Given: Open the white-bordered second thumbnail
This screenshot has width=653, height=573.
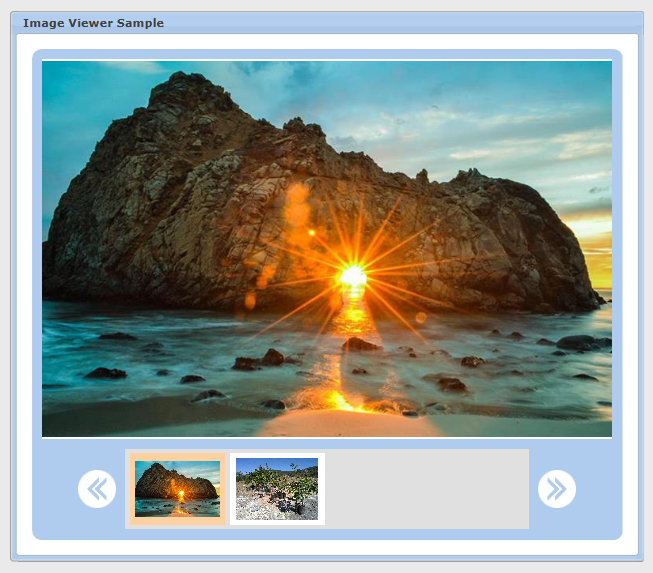Looking at the screenshot, I should pos(277,489).
